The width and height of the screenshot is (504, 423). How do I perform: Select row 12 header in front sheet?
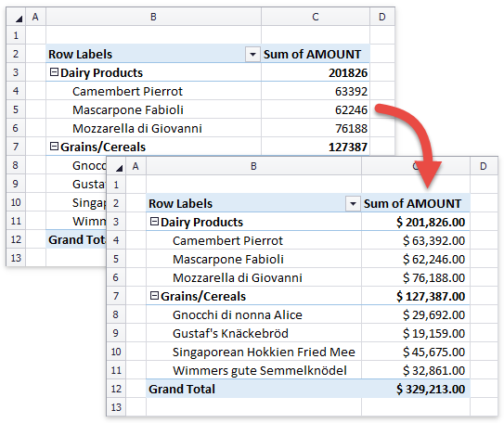[116, 389]
